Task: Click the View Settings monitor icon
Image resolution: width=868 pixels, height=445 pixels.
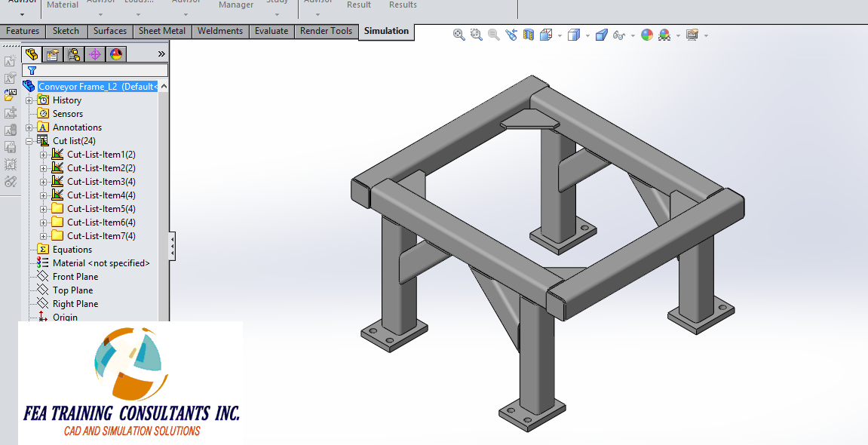Action: point(692,35)
